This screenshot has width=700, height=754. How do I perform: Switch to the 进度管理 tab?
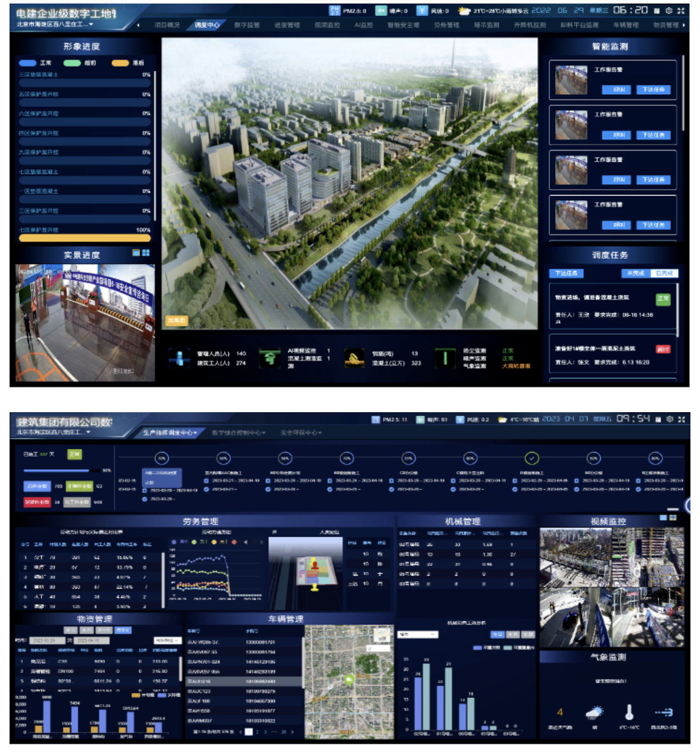[x=287, y=25]
